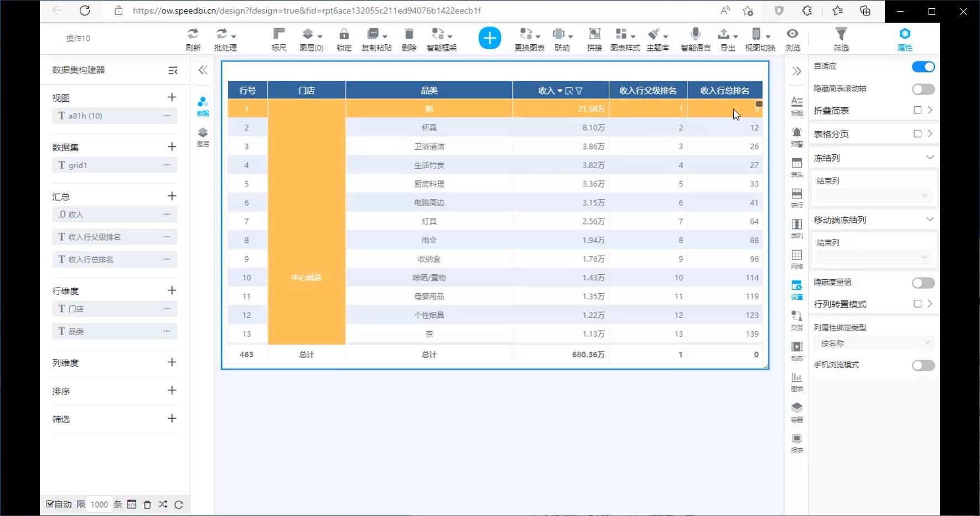Click the 锁定 lock icon
Viewport: 980px width, 516px height.
tap(344, 34)
